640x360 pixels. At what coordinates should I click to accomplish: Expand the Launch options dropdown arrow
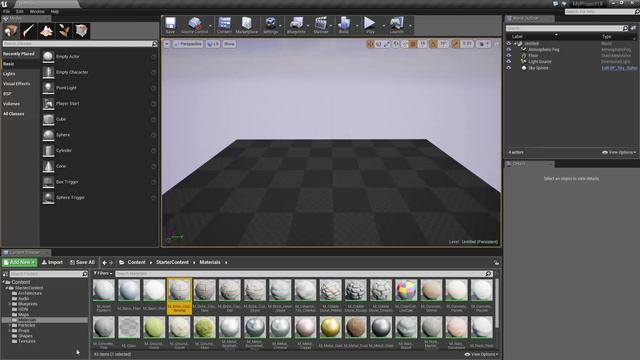click(410, 26)
